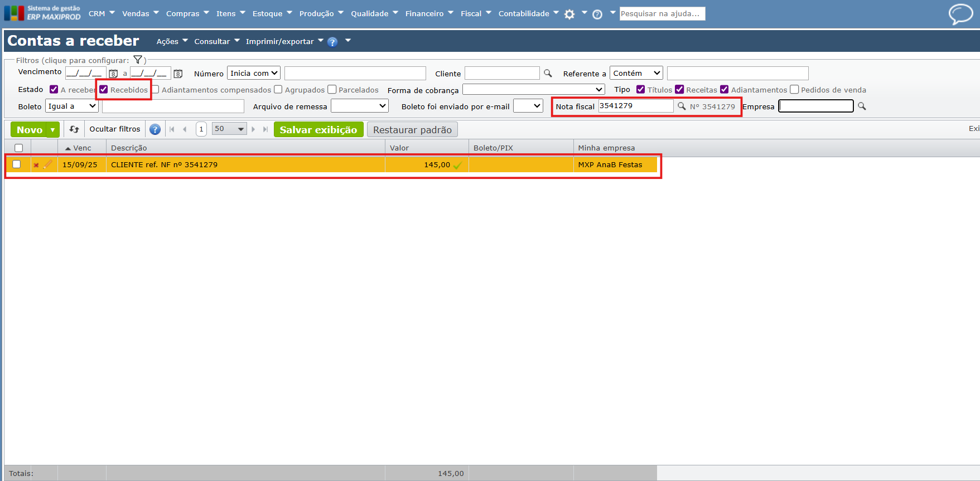This screenshot has width=980, height=481.
Task: Enable the Agrupados checkbox
Action: tap(278, 89)
